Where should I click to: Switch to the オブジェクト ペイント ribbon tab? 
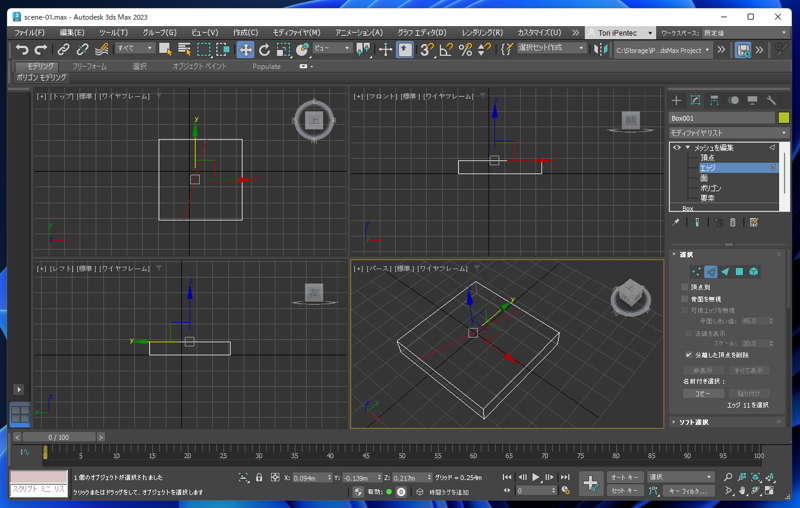click(x=199, y=66)
